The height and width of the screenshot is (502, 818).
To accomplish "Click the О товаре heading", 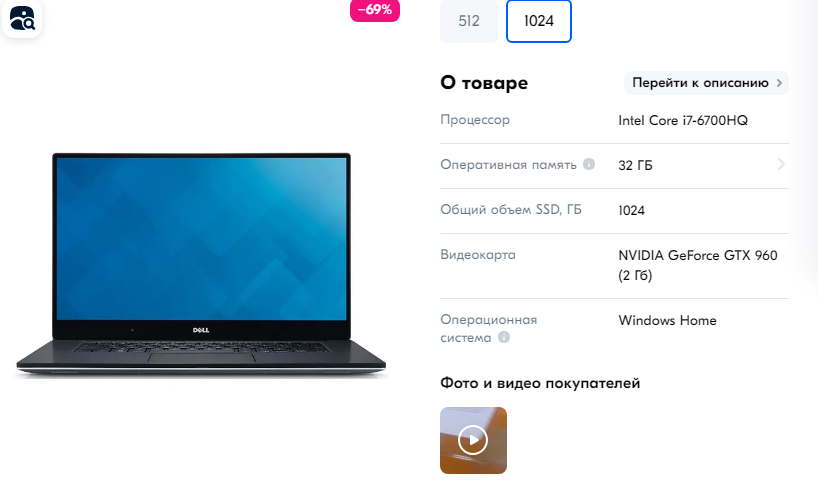I will tap(484, 82).
